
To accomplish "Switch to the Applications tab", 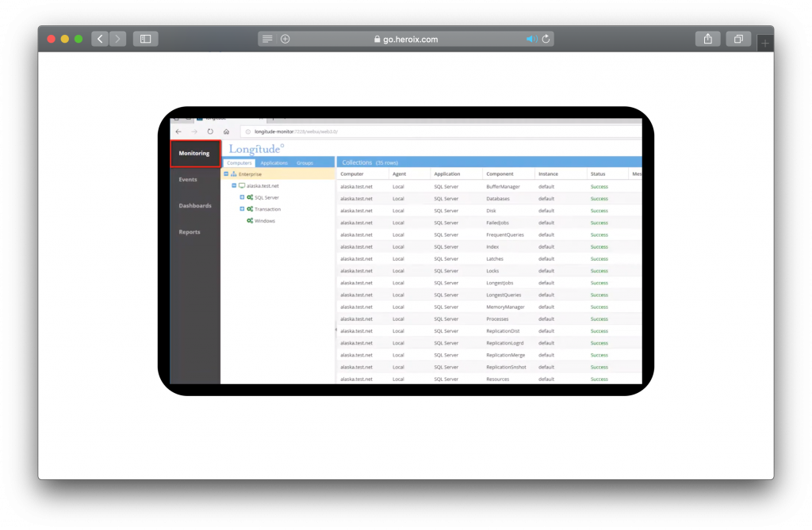I will pos(274,162).
